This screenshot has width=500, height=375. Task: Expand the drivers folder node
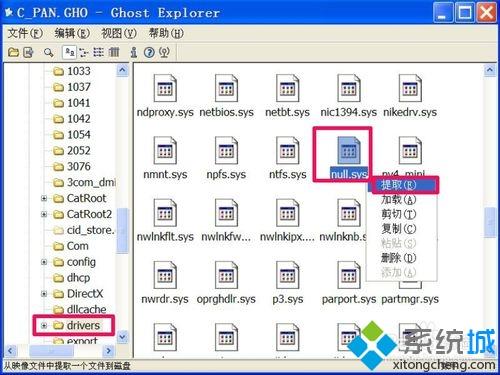tap(44, 325)
